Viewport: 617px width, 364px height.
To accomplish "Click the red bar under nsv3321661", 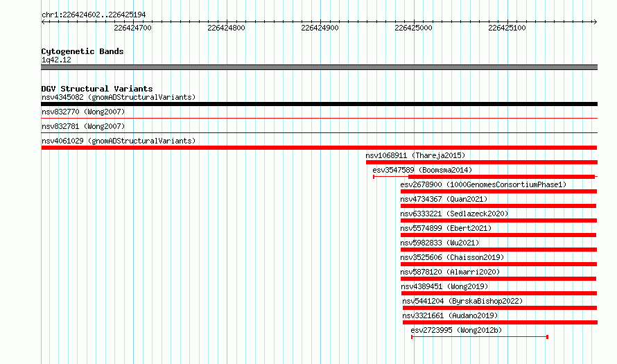I will pos(500,322).
